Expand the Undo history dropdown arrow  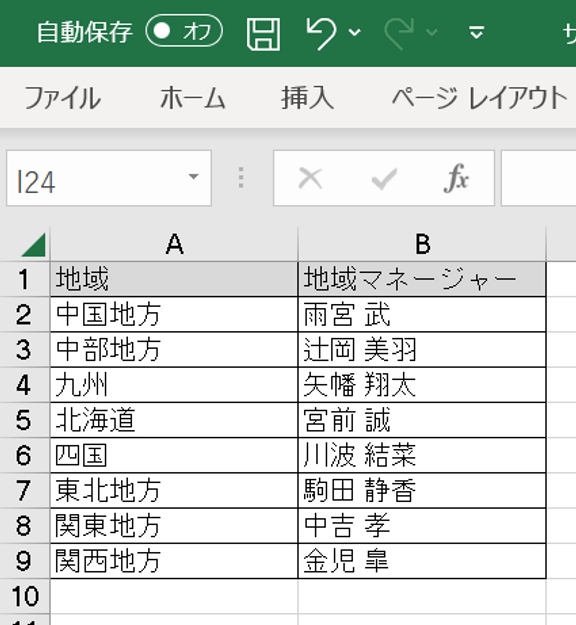[354, 32]
